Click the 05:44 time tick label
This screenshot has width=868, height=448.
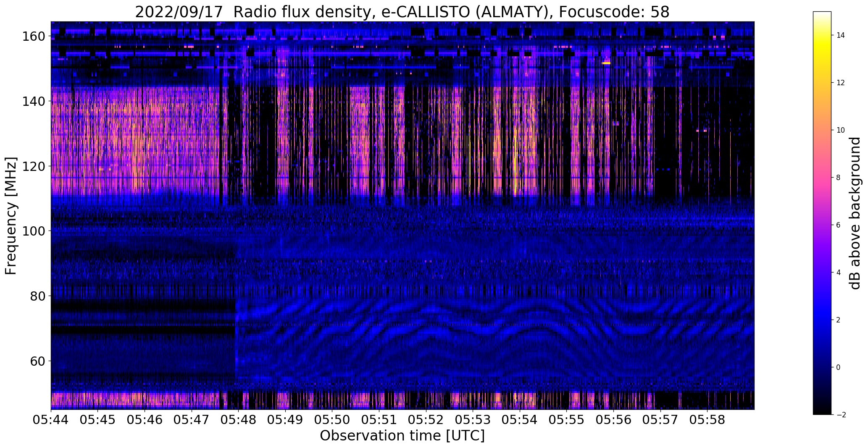coord(51,419)
